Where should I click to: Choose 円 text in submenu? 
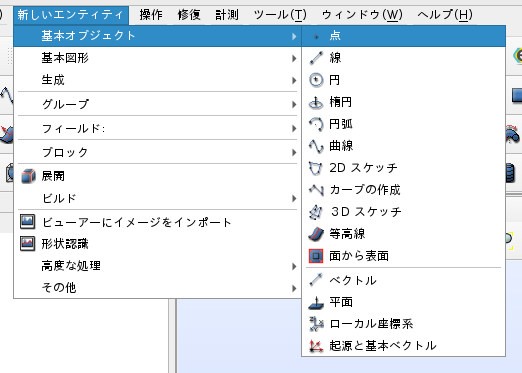334,80
